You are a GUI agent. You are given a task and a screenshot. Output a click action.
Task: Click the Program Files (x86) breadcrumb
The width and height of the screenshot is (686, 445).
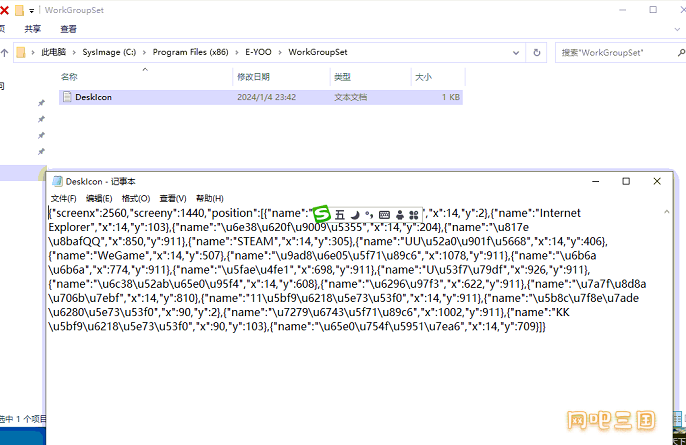190,52
